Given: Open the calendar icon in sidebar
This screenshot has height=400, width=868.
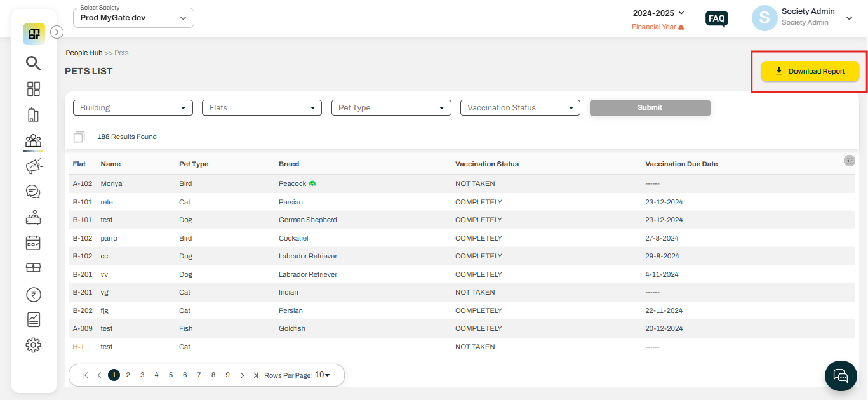Looking at the screenshot, I should (33, 243).
